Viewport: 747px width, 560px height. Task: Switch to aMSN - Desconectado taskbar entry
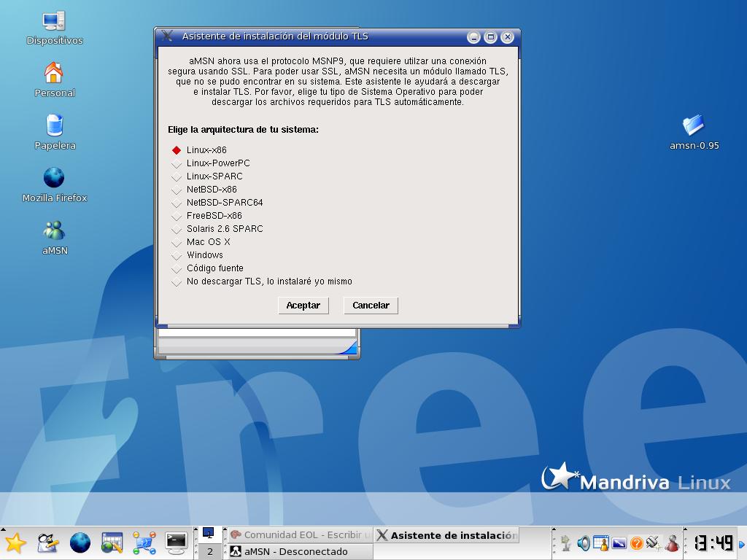300,551
